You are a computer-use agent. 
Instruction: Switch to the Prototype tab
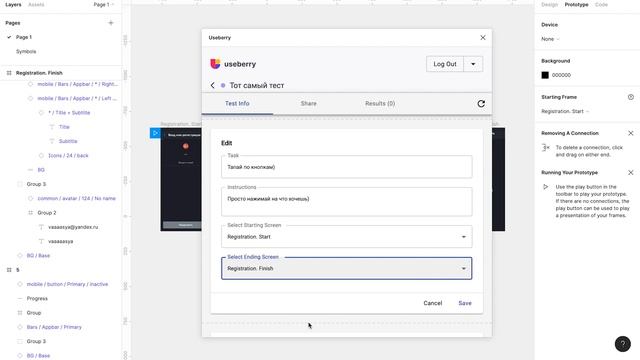pos(576,4)
